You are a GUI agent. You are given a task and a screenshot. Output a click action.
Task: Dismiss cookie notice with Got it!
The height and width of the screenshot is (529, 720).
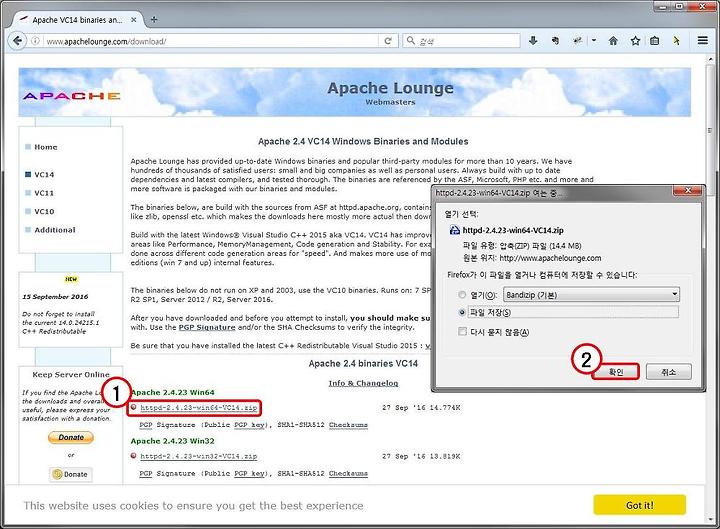tap(640, 505)
